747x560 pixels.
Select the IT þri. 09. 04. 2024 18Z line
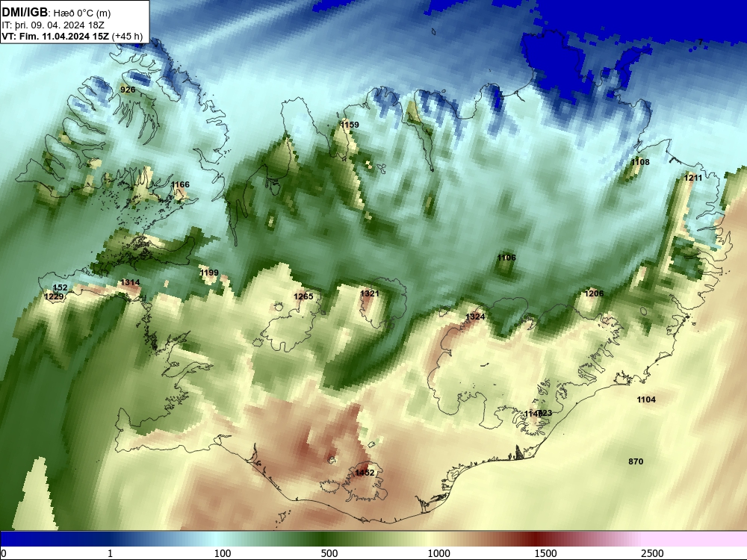53,25
